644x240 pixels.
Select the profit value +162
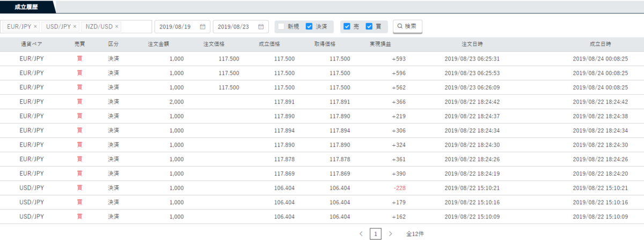(x=399, y=216)
